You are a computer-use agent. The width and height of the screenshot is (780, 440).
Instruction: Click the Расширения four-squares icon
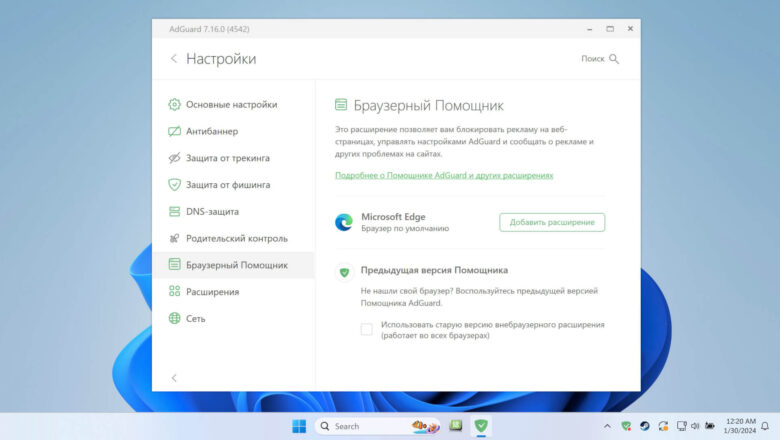pos(174,291)
